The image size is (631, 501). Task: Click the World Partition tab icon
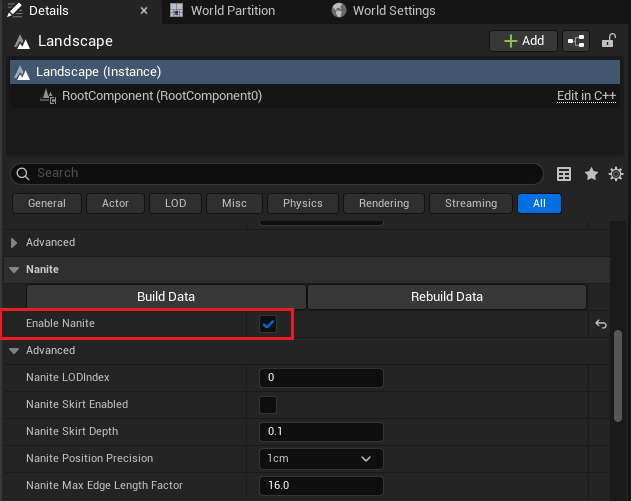pyautogui.click(x=176, y=10)
